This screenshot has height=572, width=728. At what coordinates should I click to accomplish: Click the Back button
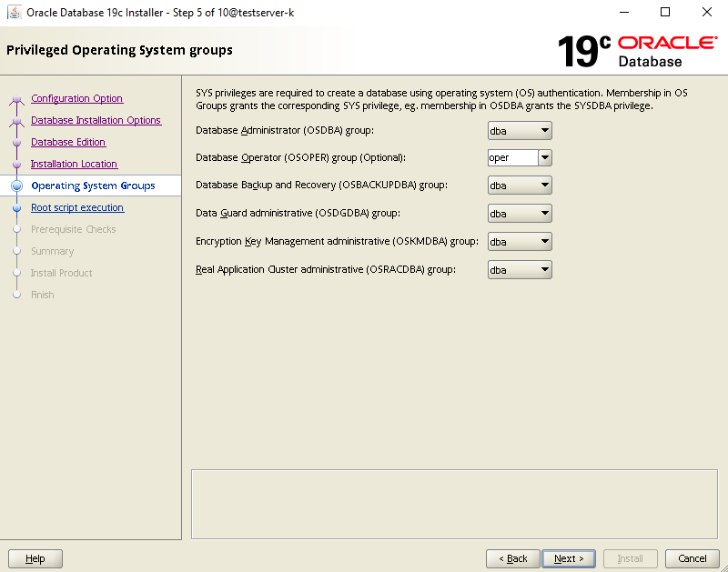point(513,558)
